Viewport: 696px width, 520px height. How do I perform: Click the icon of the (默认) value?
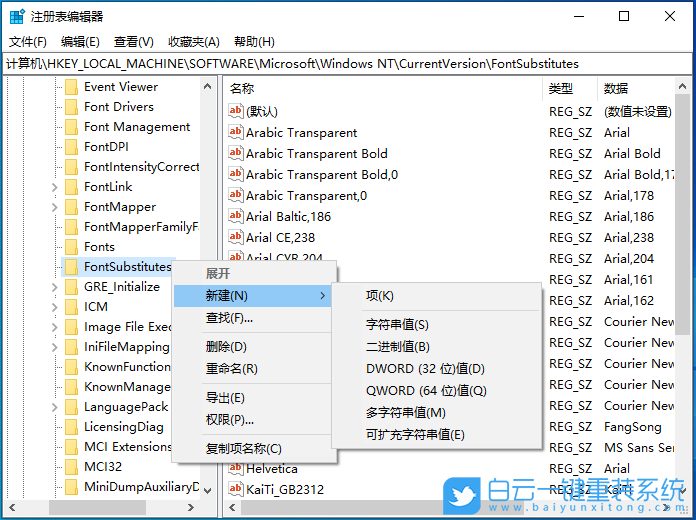tap(236, 111)
